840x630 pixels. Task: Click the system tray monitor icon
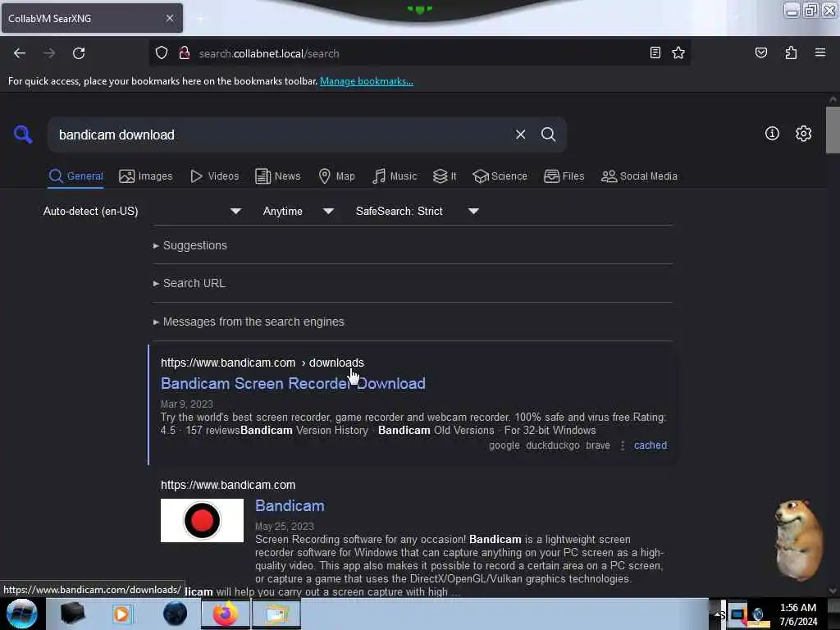coord(737,614)
